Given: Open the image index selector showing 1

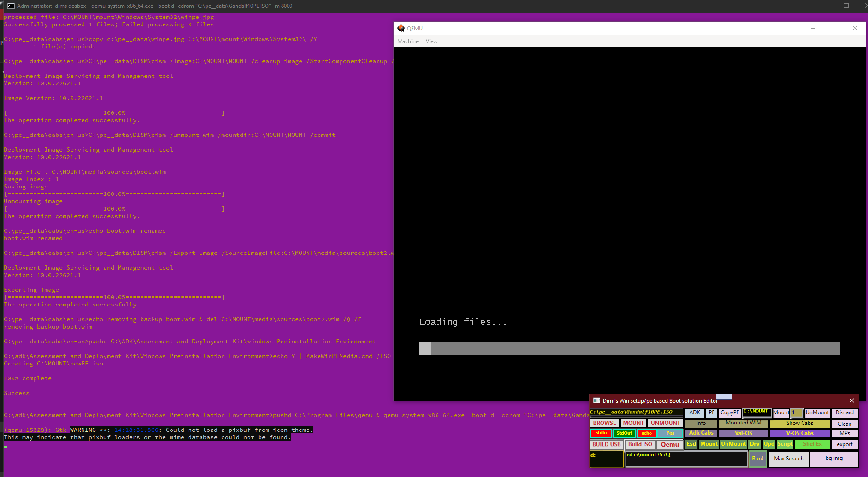Looking at the screenshot, I should [x=797, y=412].
